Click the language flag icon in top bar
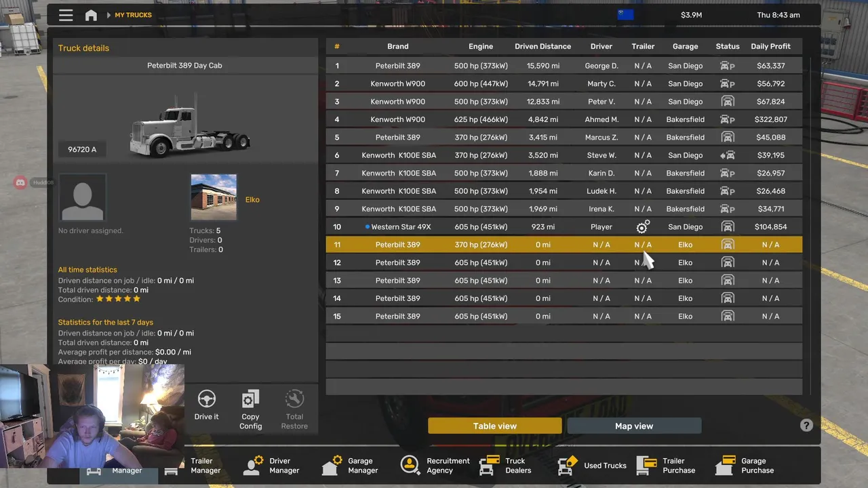 pos(625,15)
